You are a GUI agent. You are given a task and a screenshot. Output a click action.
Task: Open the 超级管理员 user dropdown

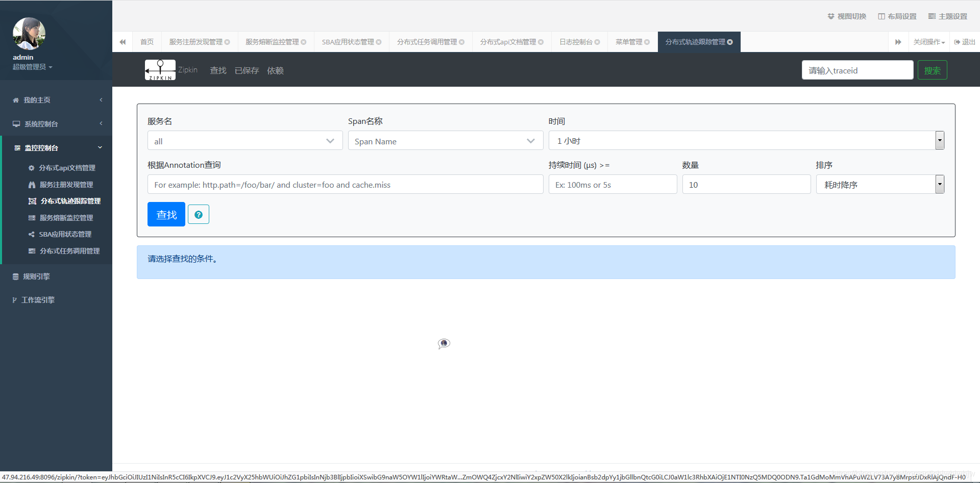(32, 67)
